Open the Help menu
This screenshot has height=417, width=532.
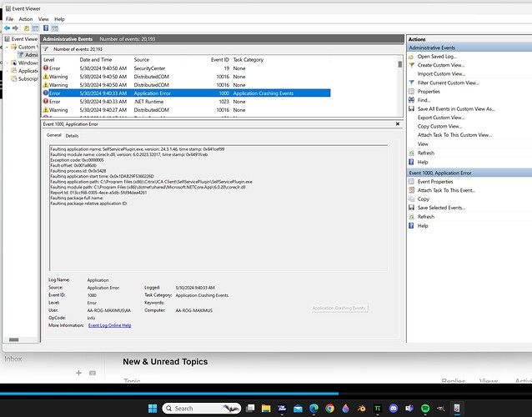(59, 19)
